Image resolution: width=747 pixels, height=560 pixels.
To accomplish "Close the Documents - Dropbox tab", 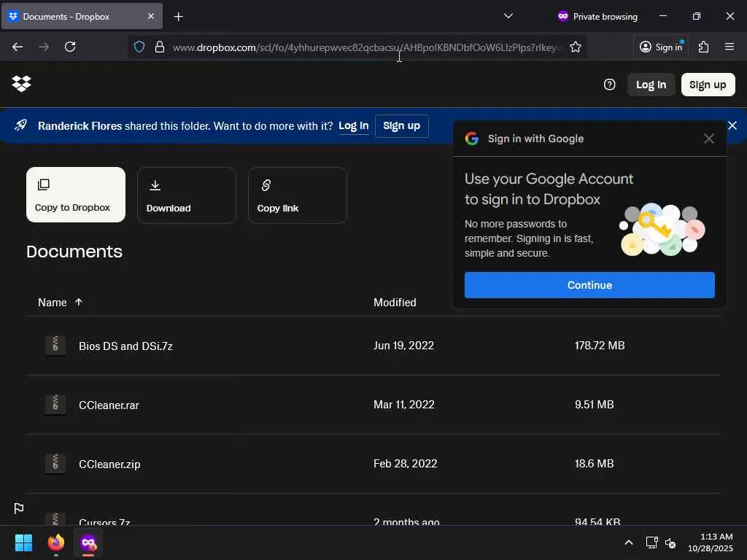I will [x=151, y=16].
